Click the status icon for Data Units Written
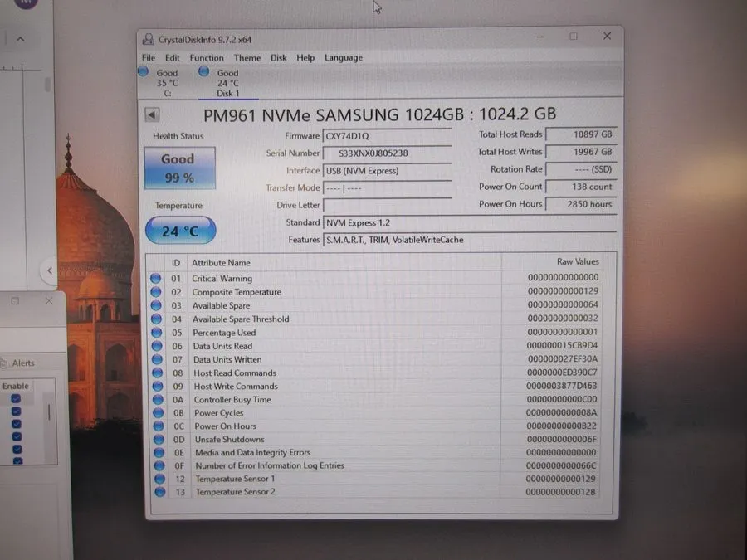 157,359
